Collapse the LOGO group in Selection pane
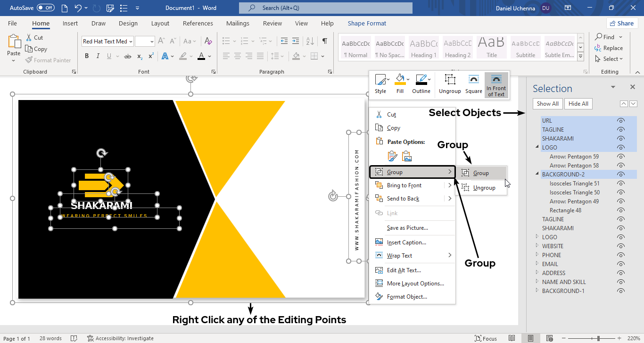This screenshot has height=343, width=644. [537, 148]
